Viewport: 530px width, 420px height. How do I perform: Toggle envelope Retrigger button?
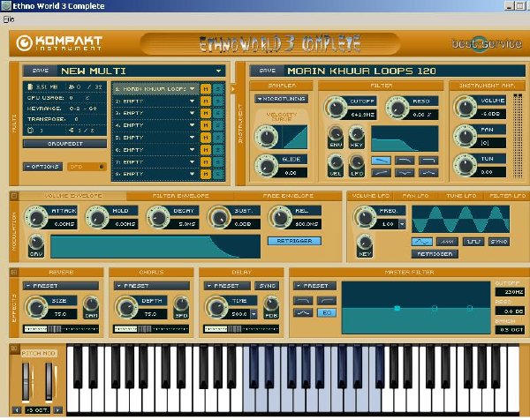coord(294,241)
